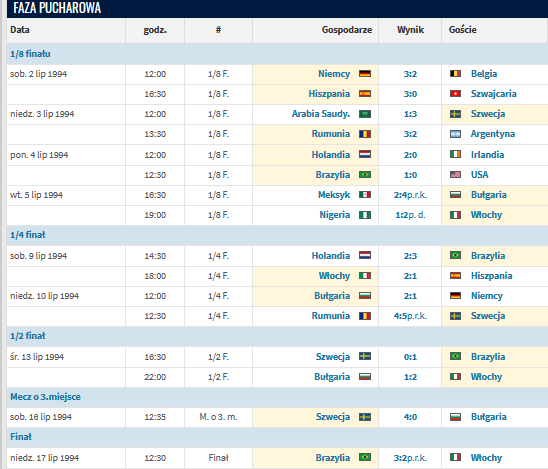
Task: Open the 4:0 third-place match result
Action: coord(410,417)
